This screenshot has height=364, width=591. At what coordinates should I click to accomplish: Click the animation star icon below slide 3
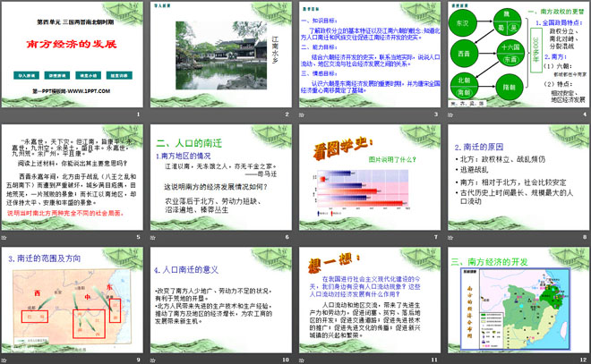[302, 114]
